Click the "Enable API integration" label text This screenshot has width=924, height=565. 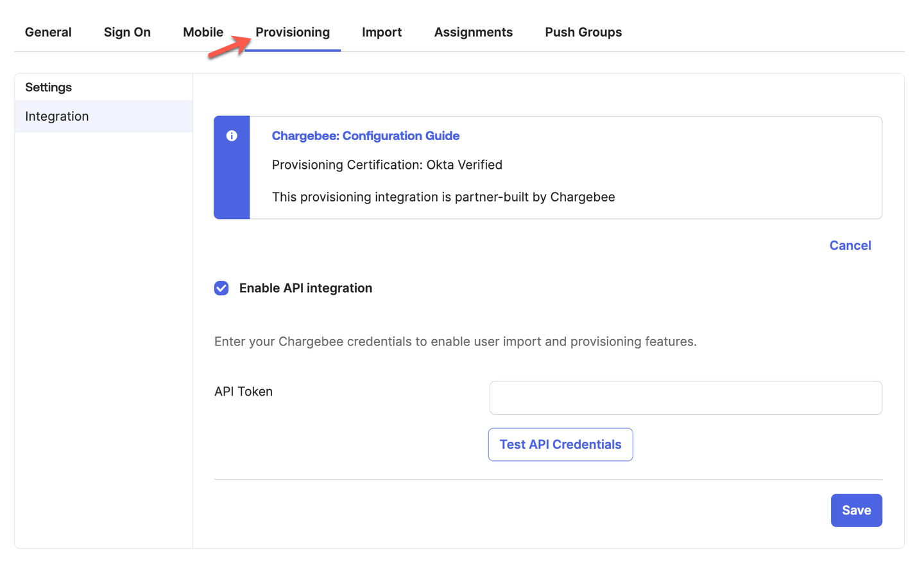click(305, 288)
